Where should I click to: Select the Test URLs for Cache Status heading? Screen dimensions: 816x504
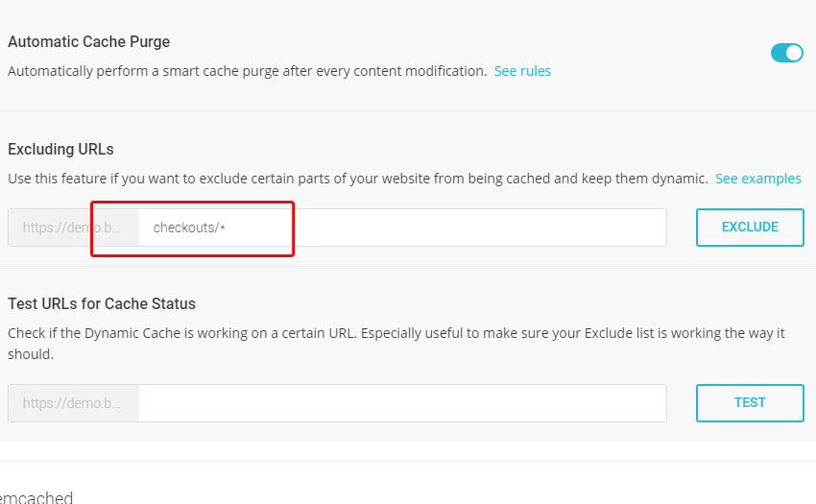pos(102,303)
